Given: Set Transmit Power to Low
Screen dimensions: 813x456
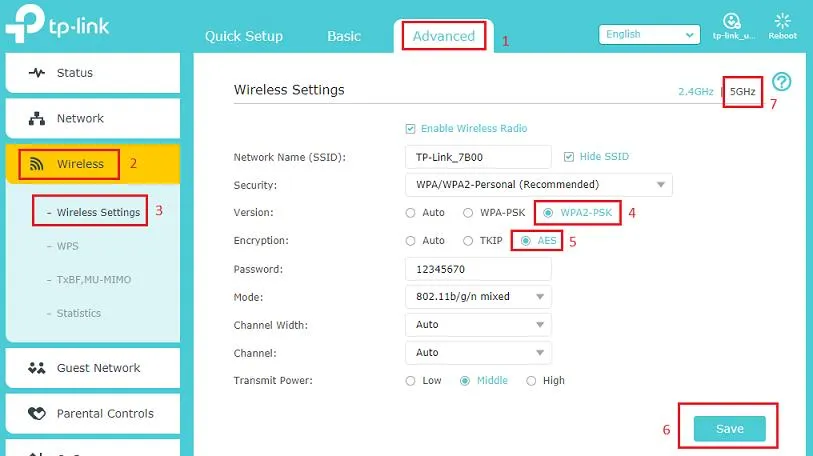Looking at the screenshot, I should (x=411, y=381).
